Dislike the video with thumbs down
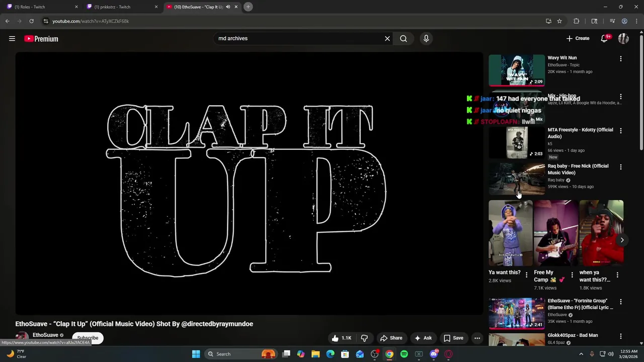644x362 pixels. coord(365,338)
